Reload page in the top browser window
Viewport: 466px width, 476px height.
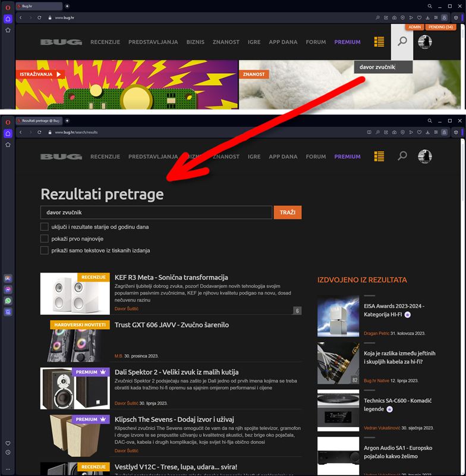(39, 18)
